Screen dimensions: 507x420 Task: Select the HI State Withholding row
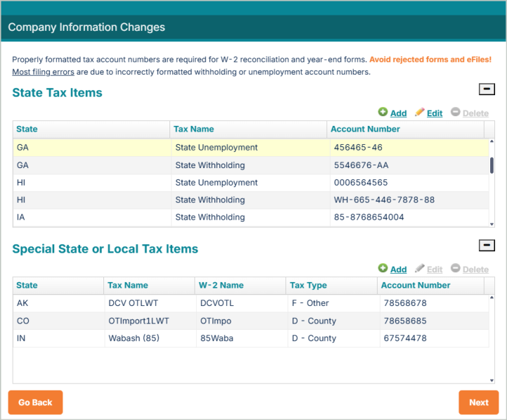click(250, 200)
